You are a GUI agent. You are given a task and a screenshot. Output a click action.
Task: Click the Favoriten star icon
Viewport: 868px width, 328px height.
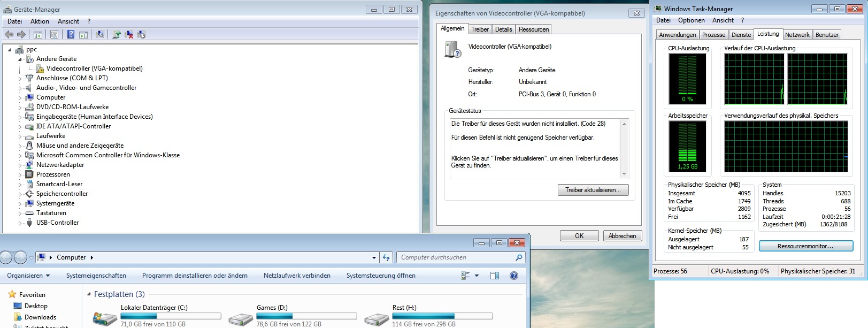(12, 294)
